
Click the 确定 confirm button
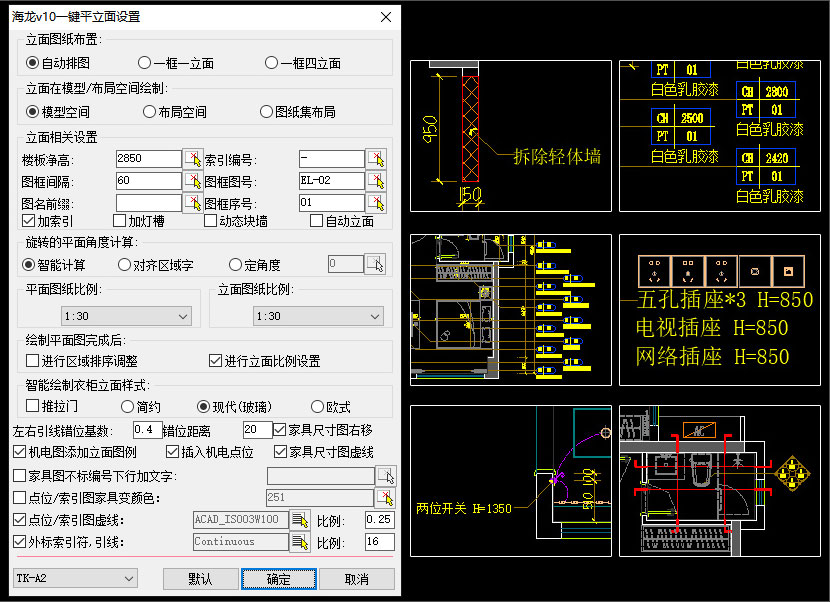point(278,579)
